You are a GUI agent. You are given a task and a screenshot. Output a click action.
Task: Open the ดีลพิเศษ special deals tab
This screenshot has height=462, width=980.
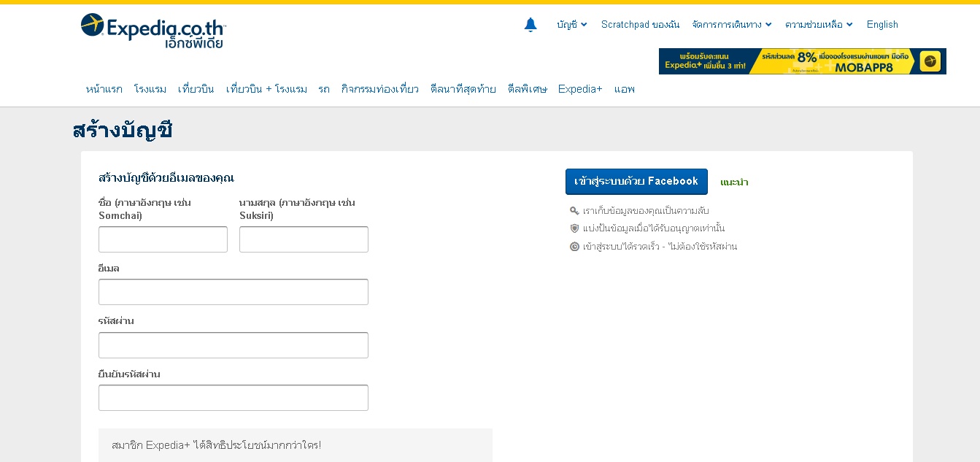click(528, 89)
